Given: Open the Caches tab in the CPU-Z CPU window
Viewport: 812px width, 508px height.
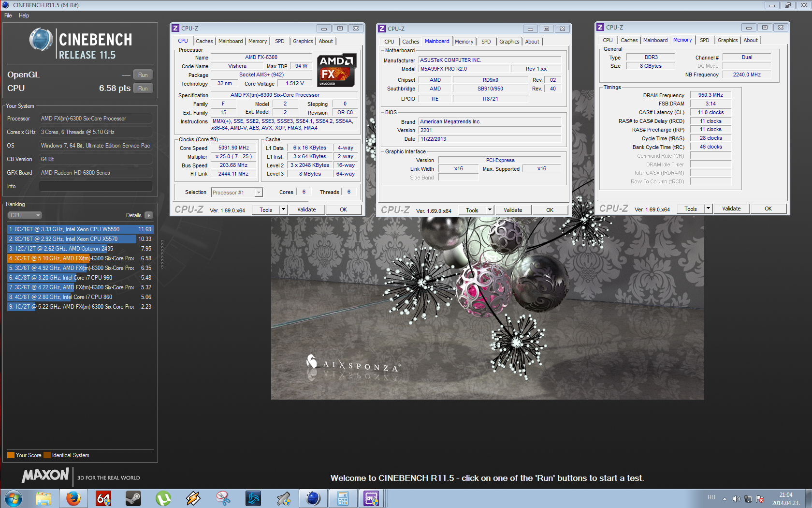Looking at the screenshot, I should [204, 41].
